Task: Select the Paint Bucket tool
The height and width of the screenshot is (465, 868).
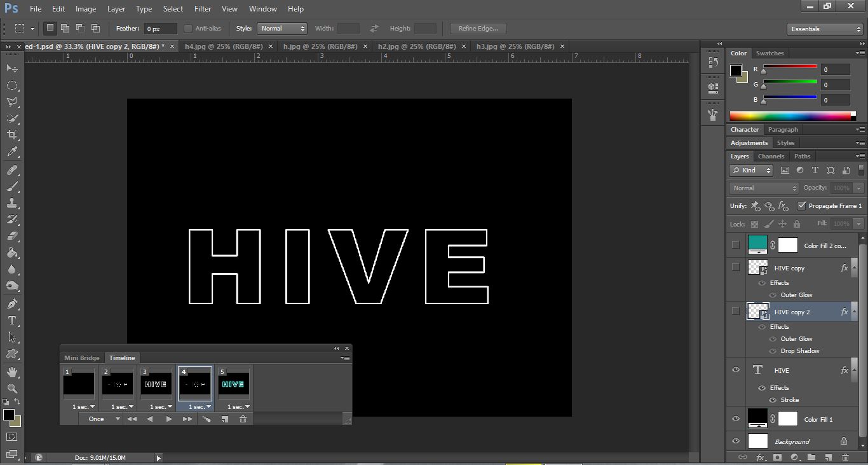Action: coord(12,253)
